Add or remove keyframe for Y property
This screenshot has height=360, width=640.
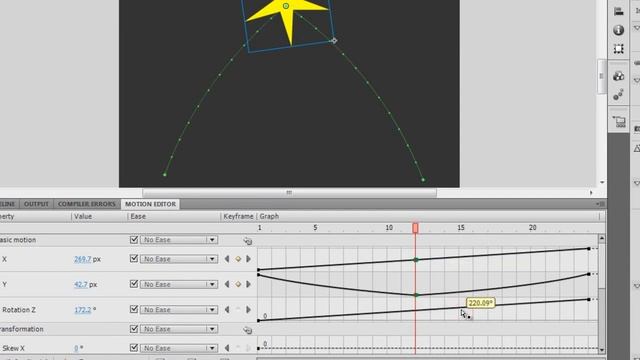(x=238, y=284)
